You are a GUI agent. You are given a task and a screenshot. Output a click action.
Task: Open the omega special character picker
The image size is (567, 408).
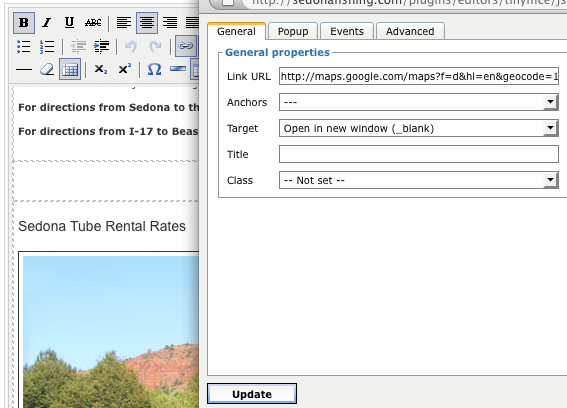pos(154,69)
